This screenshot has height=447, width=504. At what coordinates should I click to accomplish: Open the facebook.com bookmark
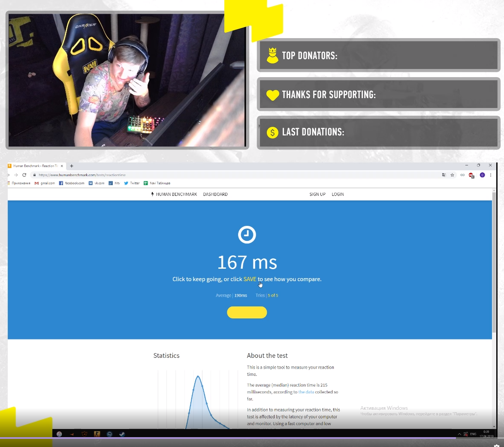pos(72,183)
